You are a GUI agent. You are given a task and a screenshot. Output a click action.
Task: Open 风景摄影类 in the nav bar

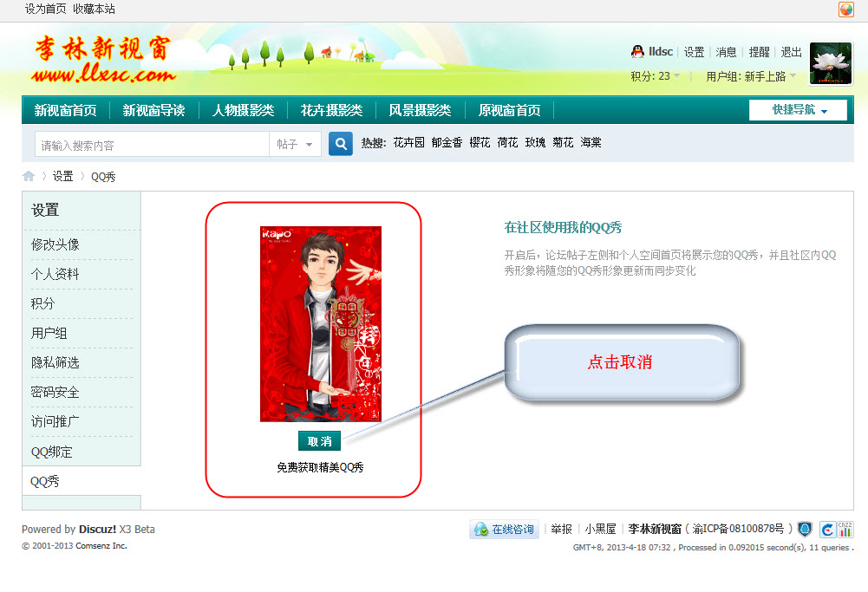tap(420, 110)
